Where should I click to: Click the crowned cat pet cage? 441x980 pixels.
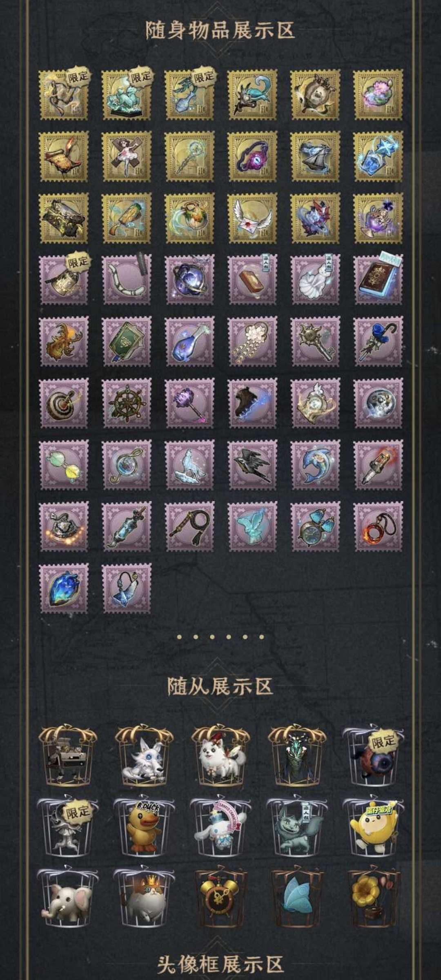click(144, 896)
